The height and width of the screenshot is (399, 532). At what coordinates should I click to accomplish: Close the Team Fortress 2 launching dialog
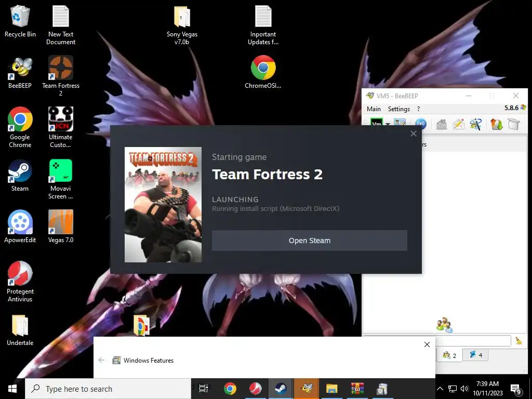coord(413,134)
